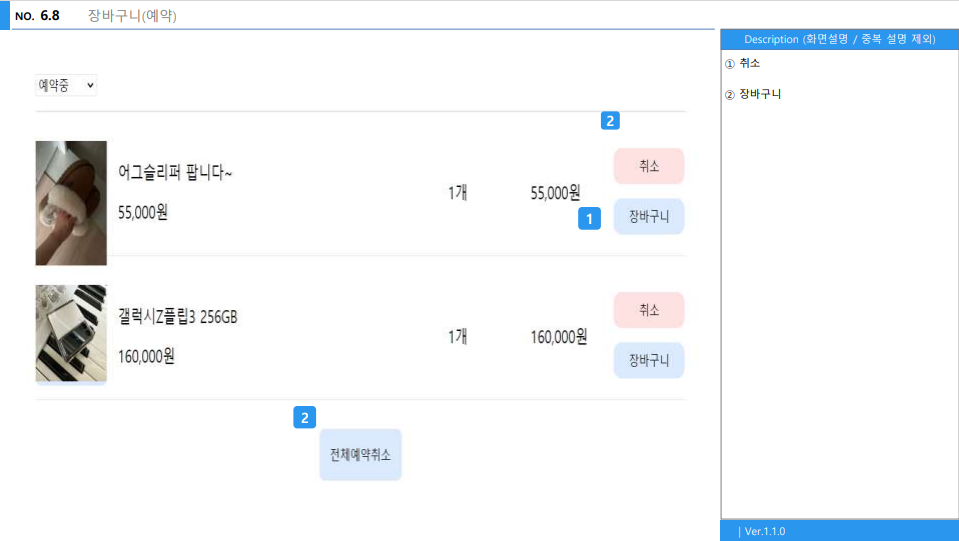This screenshot has height=541, width=959.
Task: Click the Description panel header
Action: (x=840, y=39)
